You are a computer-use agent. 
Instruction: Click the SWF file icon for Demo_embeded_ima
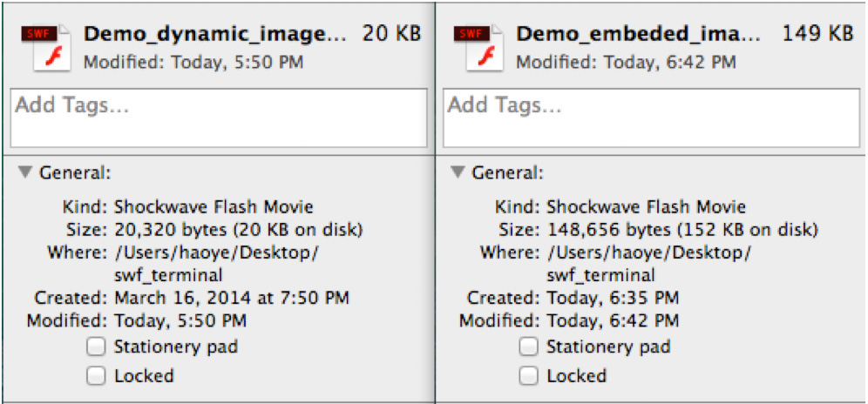tap(480, 47)
